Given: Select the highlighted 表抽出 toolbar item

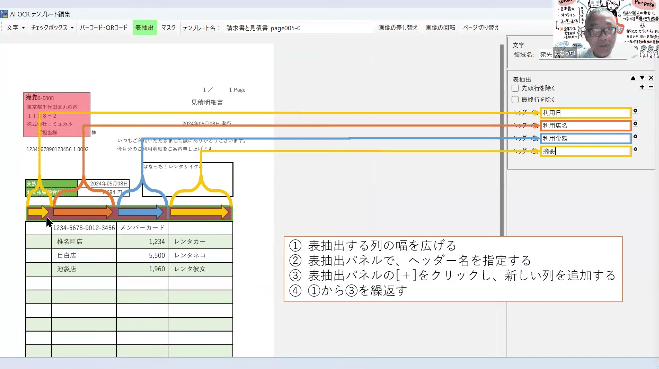Looking at the screenshot, I should pyautogui.click(x=145, y=28).
